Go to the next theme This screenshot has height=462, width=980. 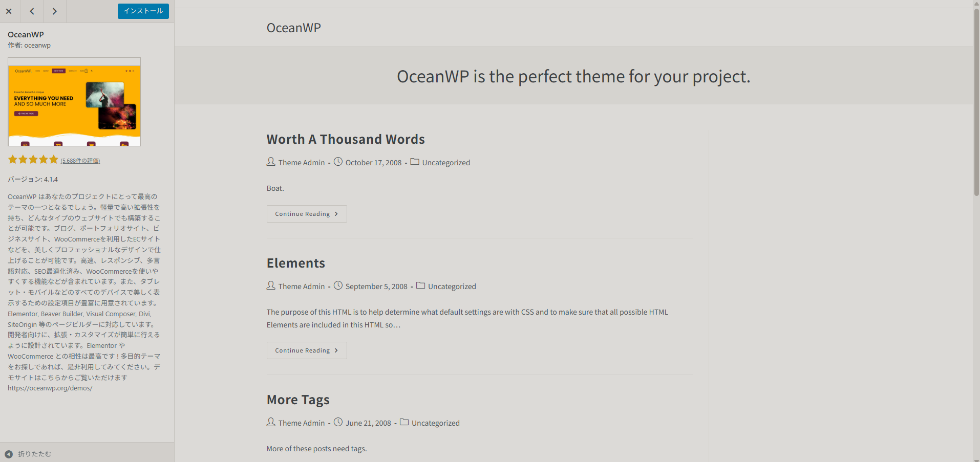click(x=55, y=11)
